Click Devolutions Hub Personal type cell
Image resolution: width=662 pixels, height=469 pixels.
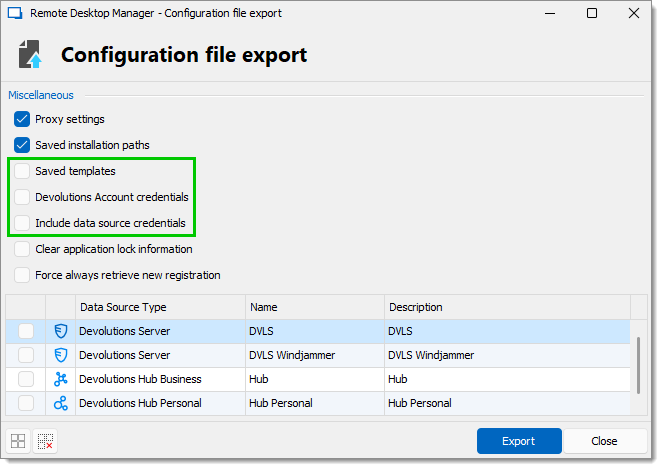[160, 404]
